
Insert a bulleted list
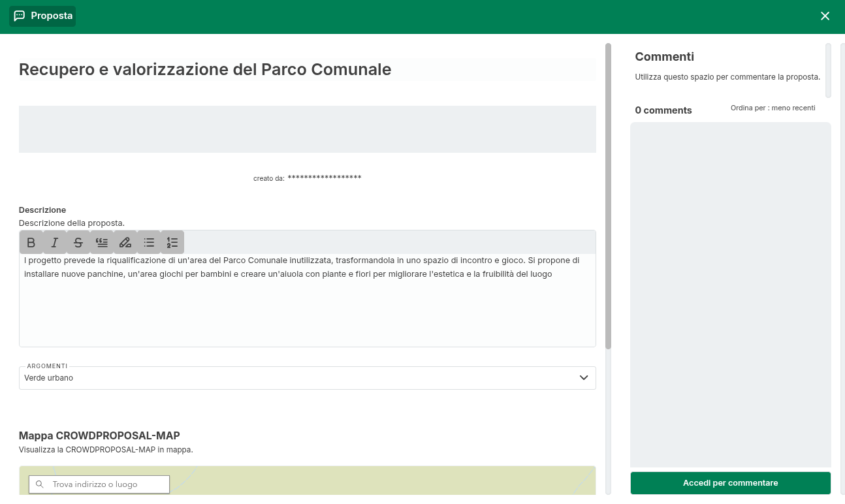pyautogui.click(x=149, y=242)
